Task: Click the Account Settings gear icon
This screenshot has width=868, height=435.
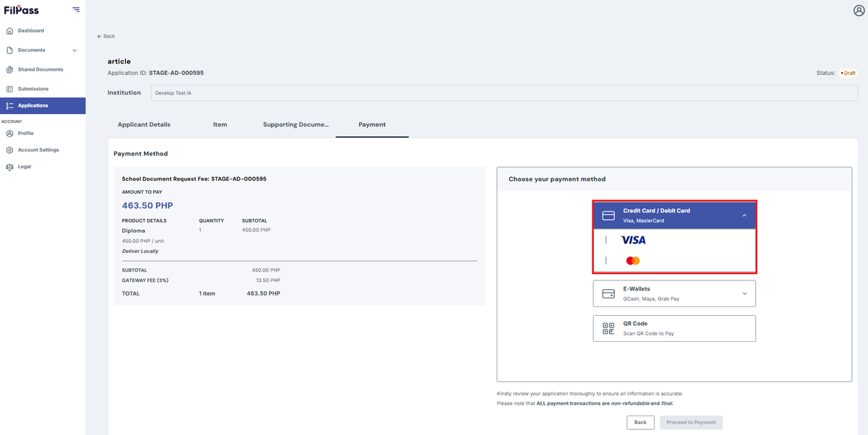Action: point(9,150)
